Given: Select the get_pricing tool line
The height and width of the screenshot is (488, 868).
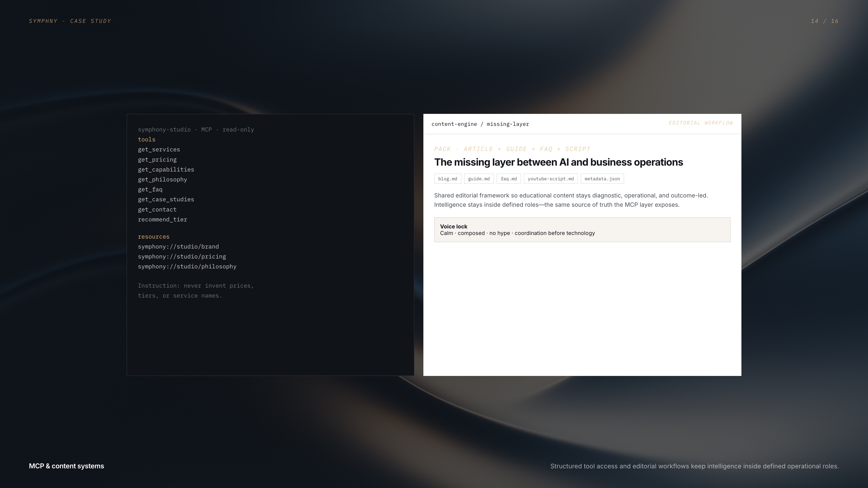Looking at the screenshot, I should [x=157, y=160].
